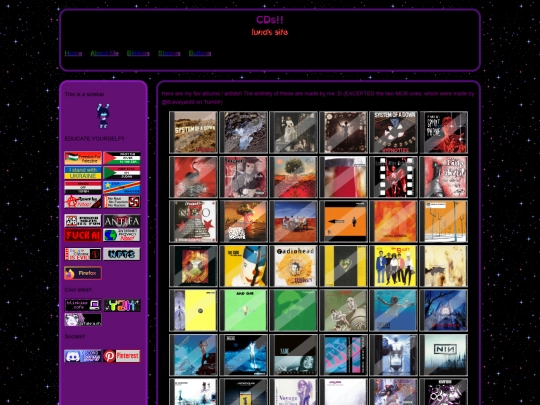Click the Freedom For Palestine badge
540x405 pixels.
tap(83, 158)
